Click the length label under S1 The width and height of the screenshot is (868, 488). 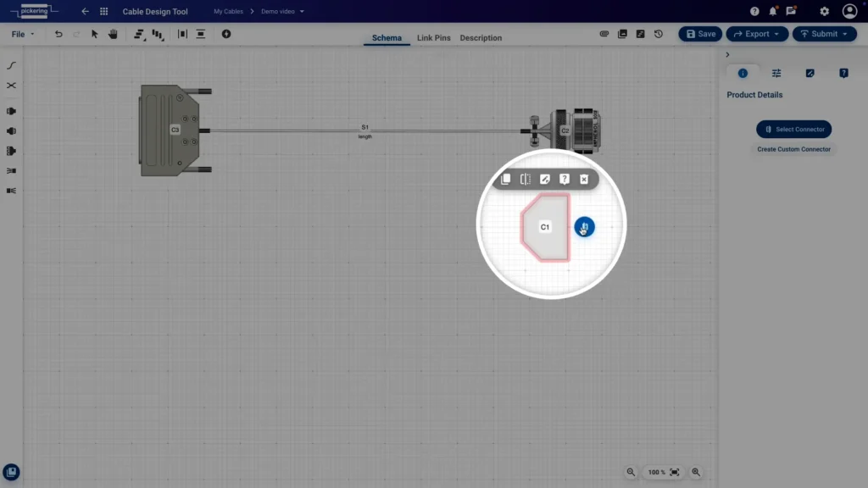pos(364,136)
